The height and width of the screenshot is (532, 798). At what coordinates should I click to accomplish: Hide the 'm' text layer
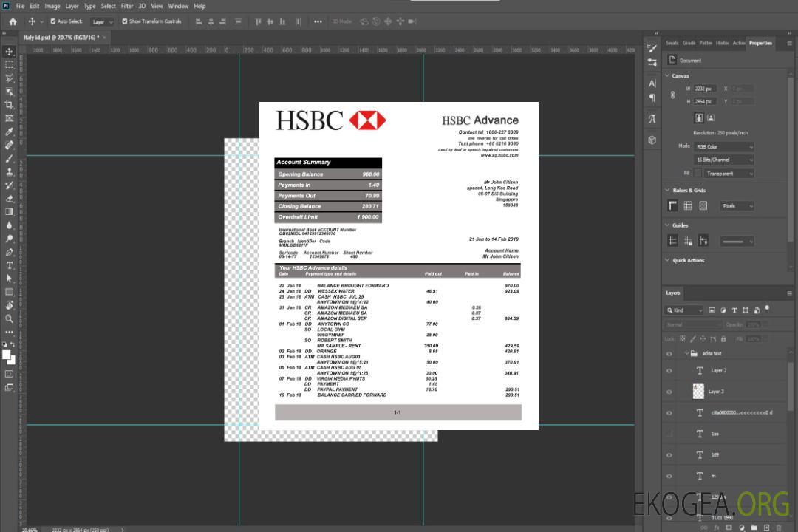coord(669,477)
